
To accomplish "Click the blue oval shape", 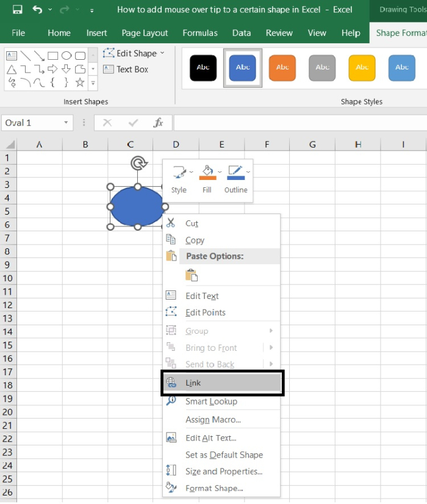I will coord(137,206).
